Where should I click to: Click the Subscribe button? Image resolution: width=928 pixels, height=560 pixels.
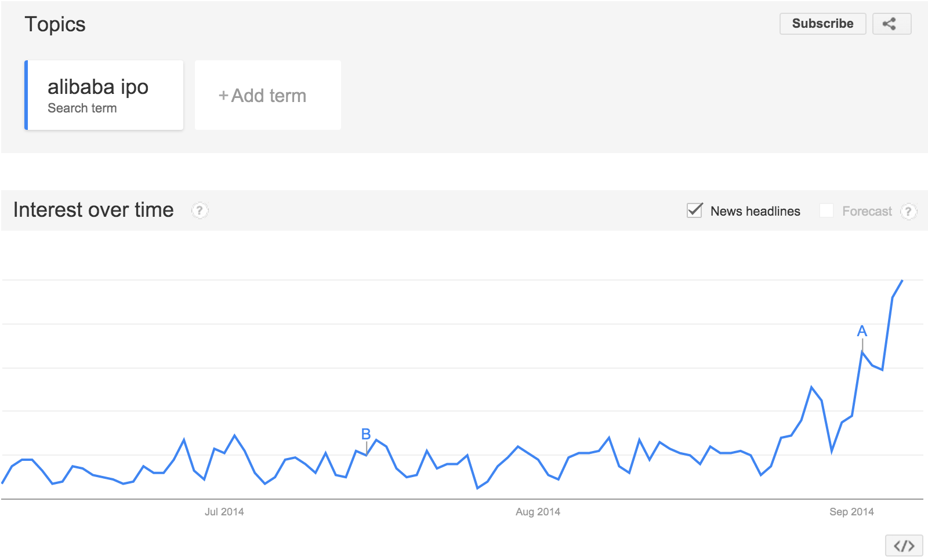pyautogui.click(x=822, y=24)
